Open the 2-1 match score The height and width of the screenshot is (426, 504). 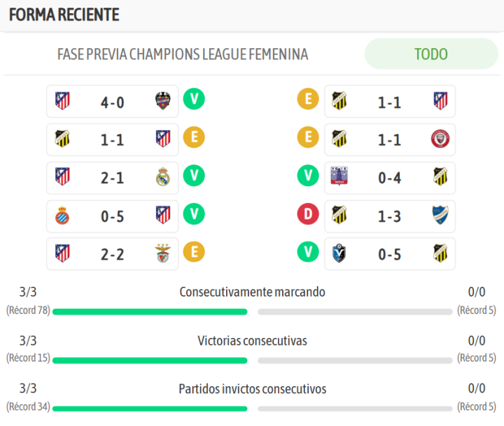pos(112,178)
